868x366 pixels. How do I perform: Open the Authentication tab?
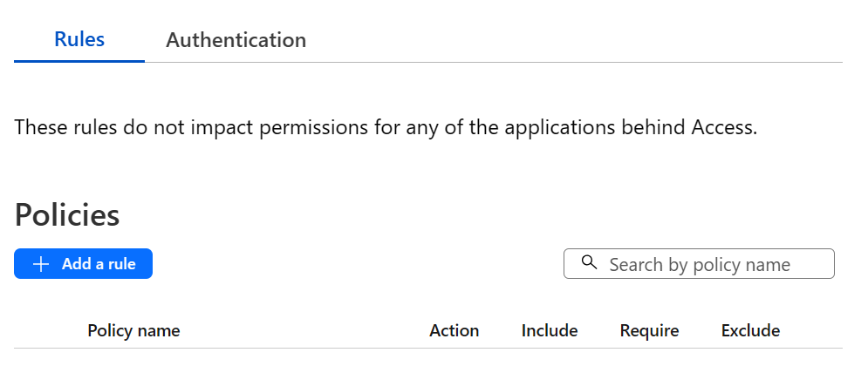click(236, 40)
